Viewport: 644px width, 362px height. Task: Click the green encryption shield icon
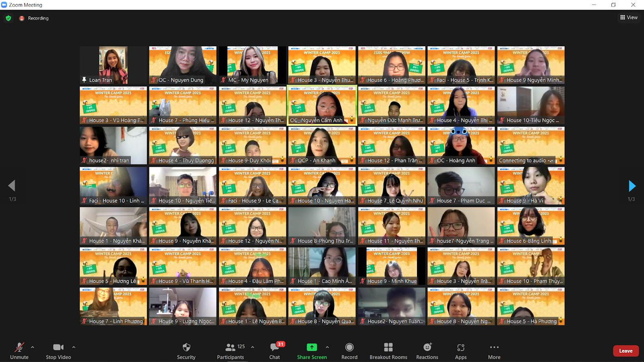(x=8, y=18)
